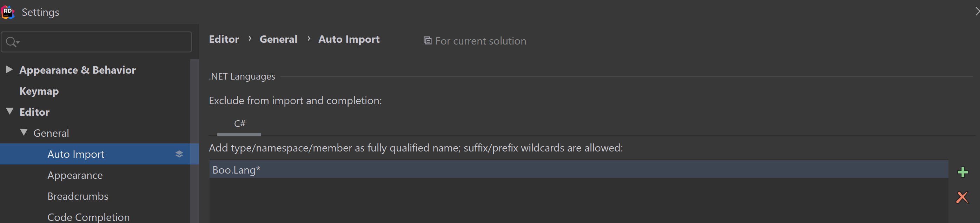Screen dimensions: 980x223
Task: Click inside the settings search field
Action: (x=95, y=42)
